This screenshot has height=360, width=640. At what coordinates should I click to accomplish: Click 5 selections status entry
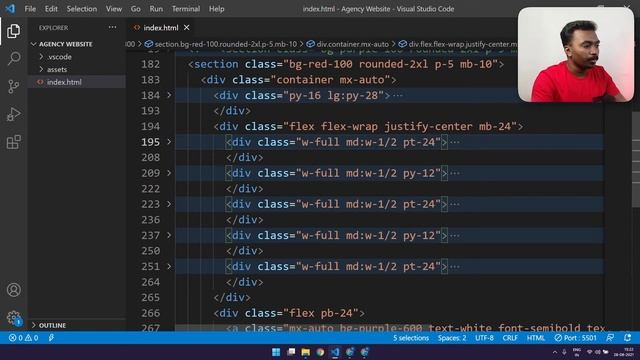[411, 338]
